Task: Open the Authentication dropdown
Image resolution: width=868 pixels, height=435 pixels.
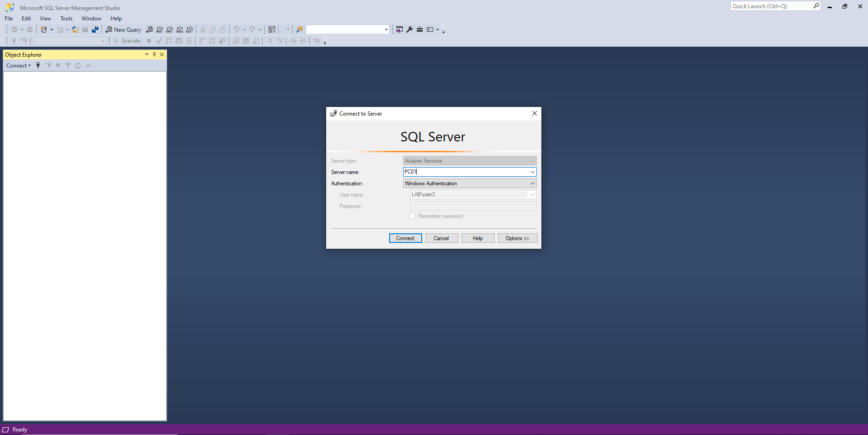Action: [x=470, y=184]
